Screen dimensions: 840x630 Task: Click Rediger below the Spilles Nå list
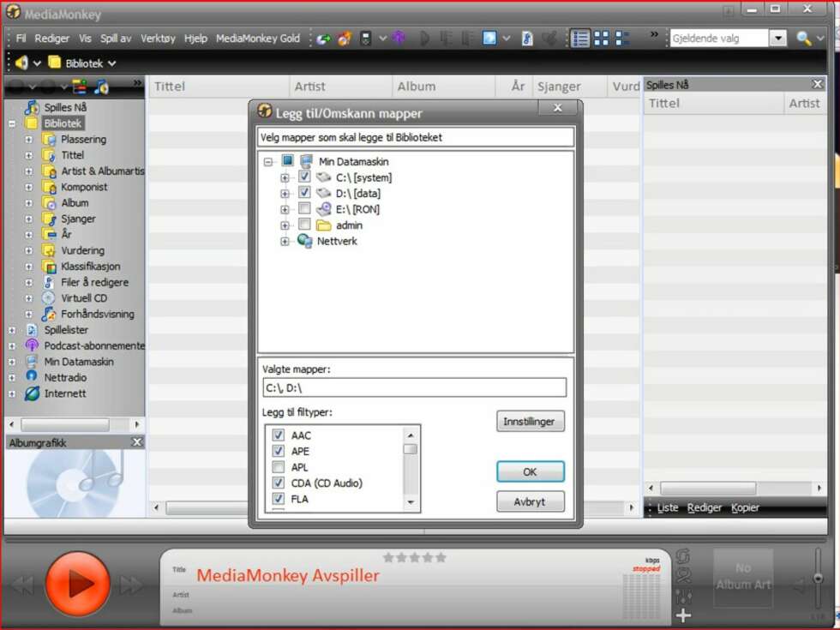point(705,507)
